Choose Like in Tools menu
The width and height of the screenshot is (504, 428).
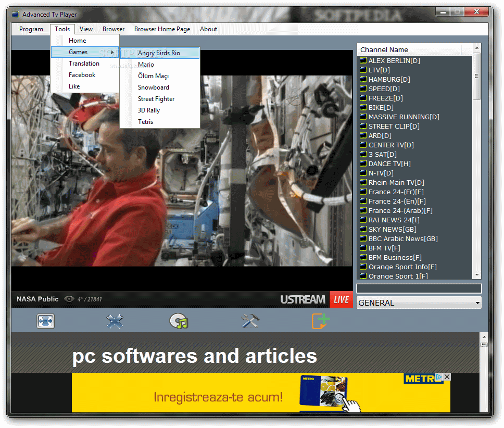[85, 86]
